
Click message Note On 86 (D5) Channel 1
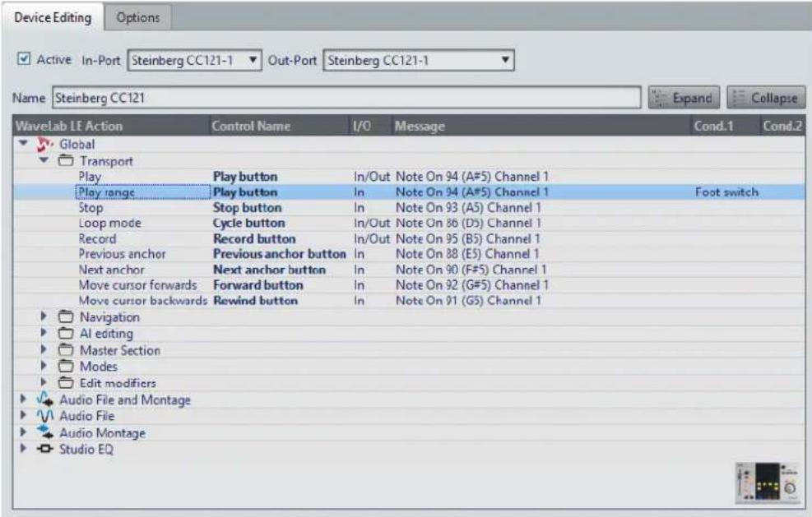pyautogui.click(x=468, y=223)
